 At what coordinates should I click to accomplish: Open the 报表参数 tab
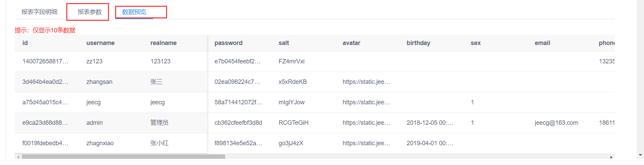(90, 12)
